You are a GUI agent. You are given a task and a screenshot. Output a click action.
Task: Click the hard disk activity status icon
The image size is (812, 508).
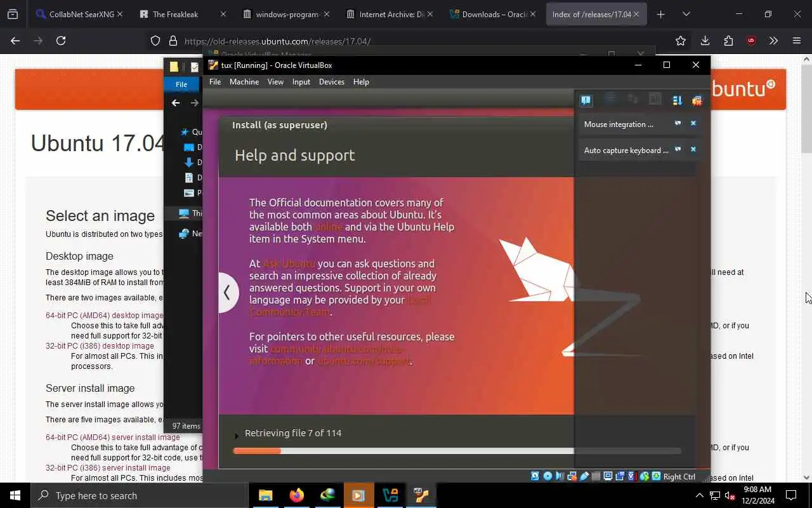click(535, 476)
